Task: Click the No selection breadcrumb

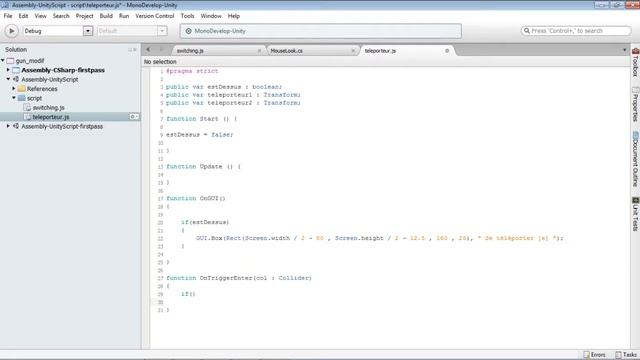Action: tap(160, 62)
